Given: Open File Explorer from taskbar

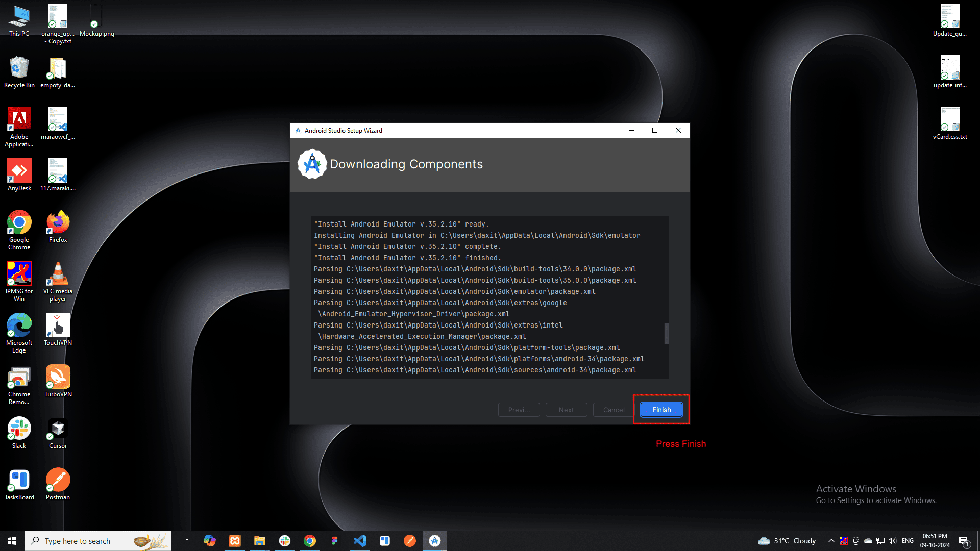Looking at the screenshot, I should click(260, 541).
